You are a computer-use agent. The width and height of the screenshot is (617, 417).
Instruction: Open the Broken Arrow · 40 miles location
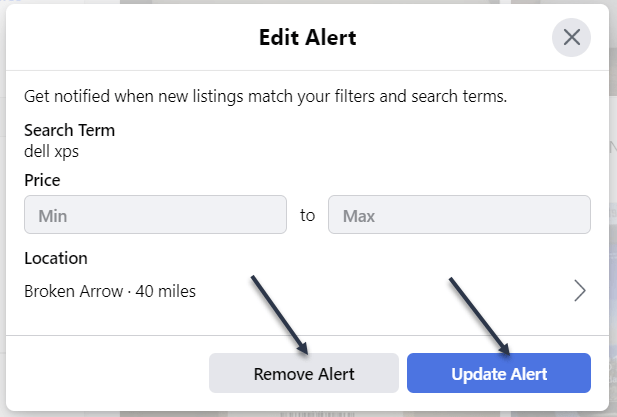(x=110, y=292)
